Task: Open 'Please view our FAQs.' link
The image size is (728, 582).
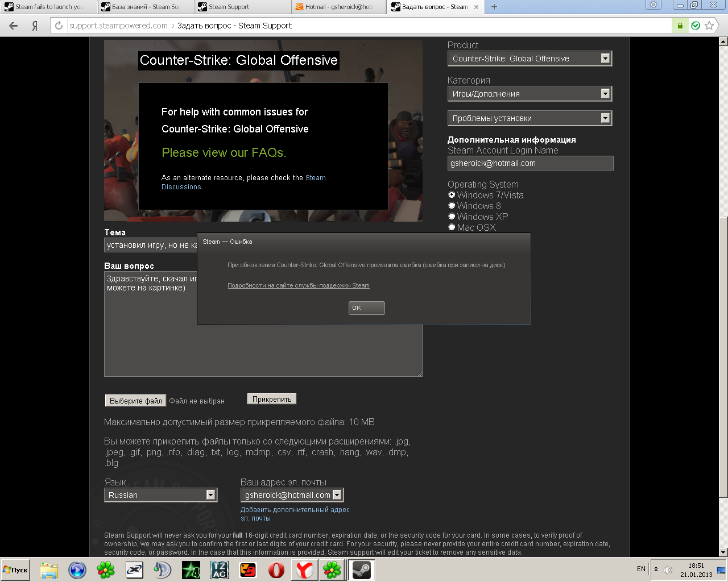Action: 224,152
